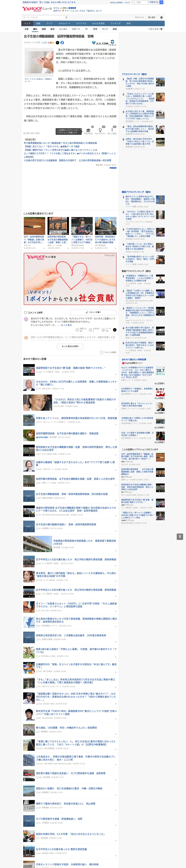Select the 有料 tab
Image resolution: width=186 pixels, height=868 pixels.
click(x=128, y=23)
